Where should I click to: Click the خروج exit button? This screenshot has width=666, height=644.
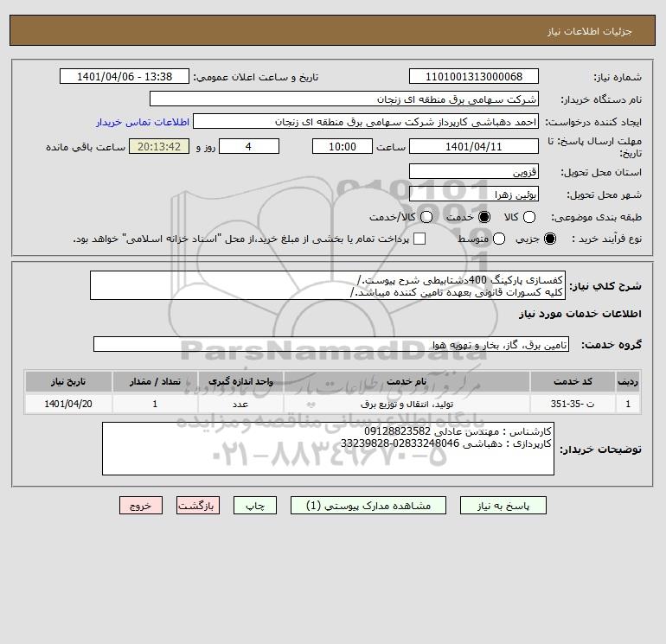click(141, 506)
